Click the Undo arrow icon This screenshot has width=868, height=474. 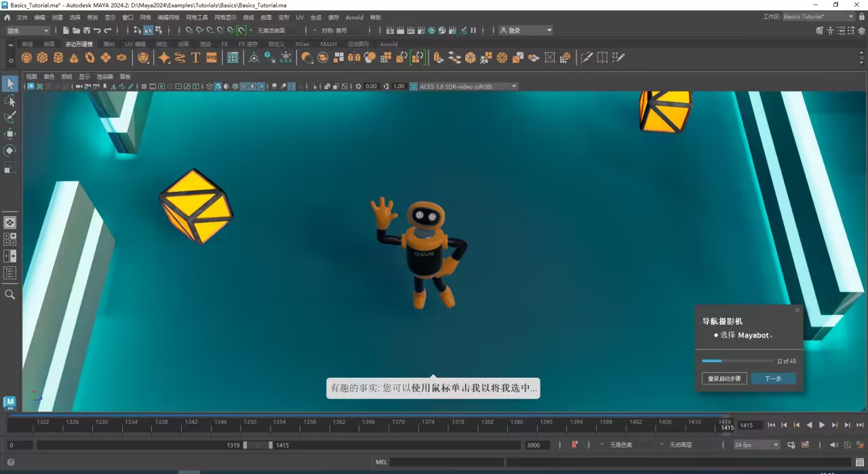(97, 31)
